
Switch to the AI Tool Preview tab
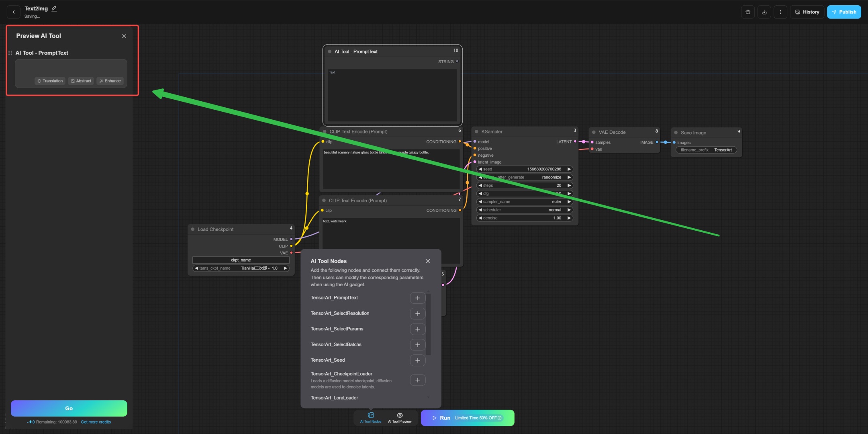[x=400, y=418]
